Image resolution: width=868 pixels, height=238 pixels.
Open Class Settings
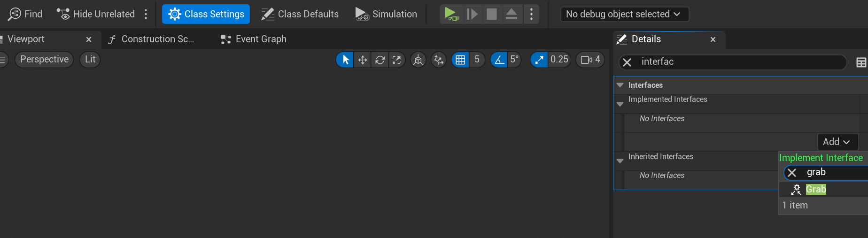pos(206,14)
